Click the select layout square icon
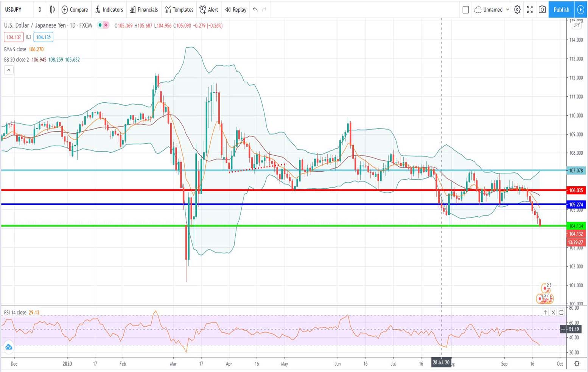This screenshot has height=372, width=588. pos(466,9)
